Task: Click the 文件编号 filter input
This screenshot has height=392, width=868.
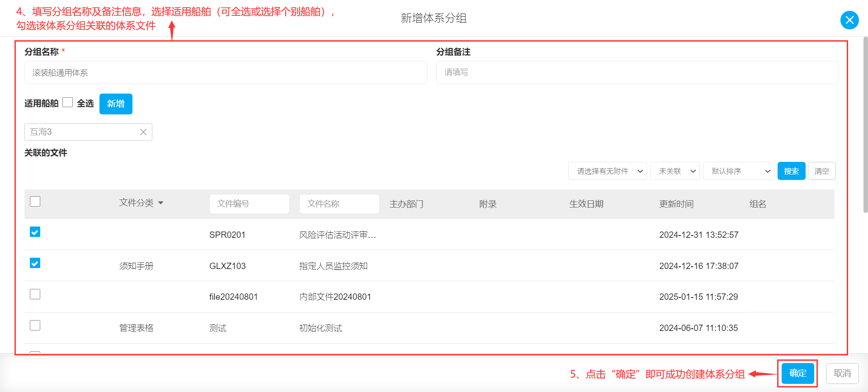Action: (250, 204)
